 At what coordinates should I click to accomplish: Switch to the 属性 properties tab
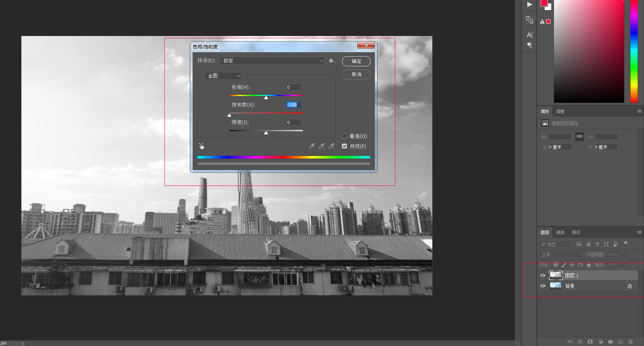click(x=545, y=111)
